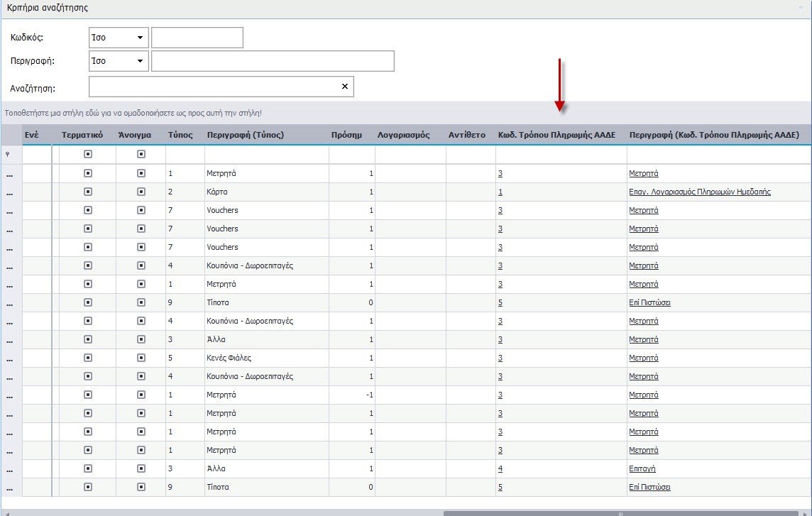Open the Επαγ. Λογαριασμός Πληρωμών Ημεδαπής link
Image resolution: width=812 pixels, height=516 pixels.
pyautogui.click(x=699, y=192)
